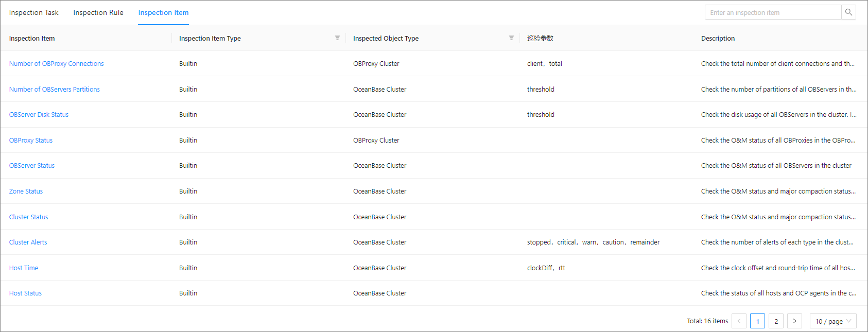This screenshot has height=332, width=868.
Task: Focus the inspection item search field
Action: click(x=772, y=12)
